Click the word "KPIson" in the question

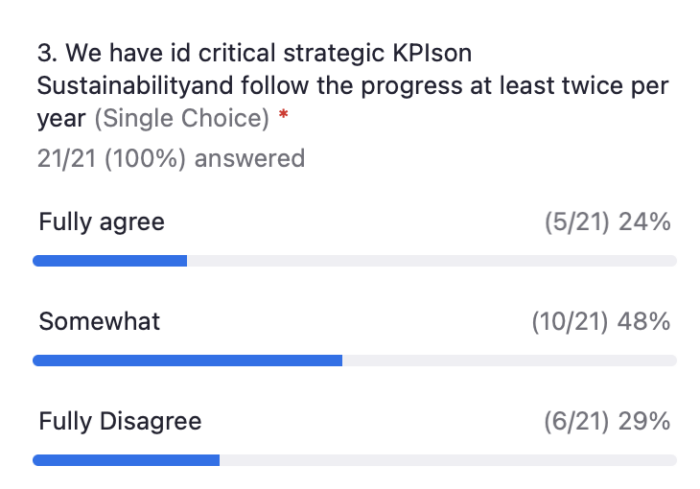(432, 53)
